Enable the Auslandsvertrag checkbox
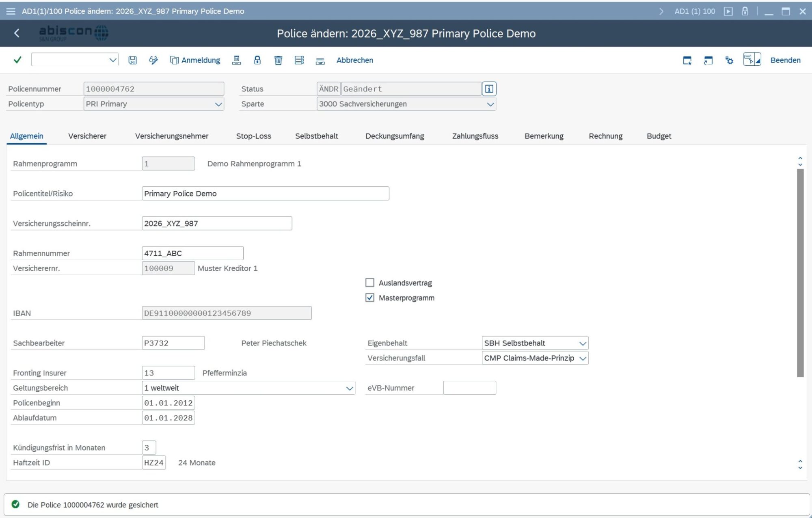Viewport: 812px width, 518px height. click(x=369, y=283)
